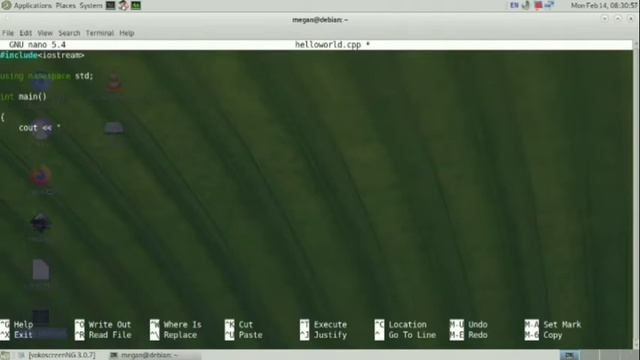Click the GNU nano 5.4 version text
Image resolution: width=640 pixels, height=360 pixels.
click(x=37, y=44)
